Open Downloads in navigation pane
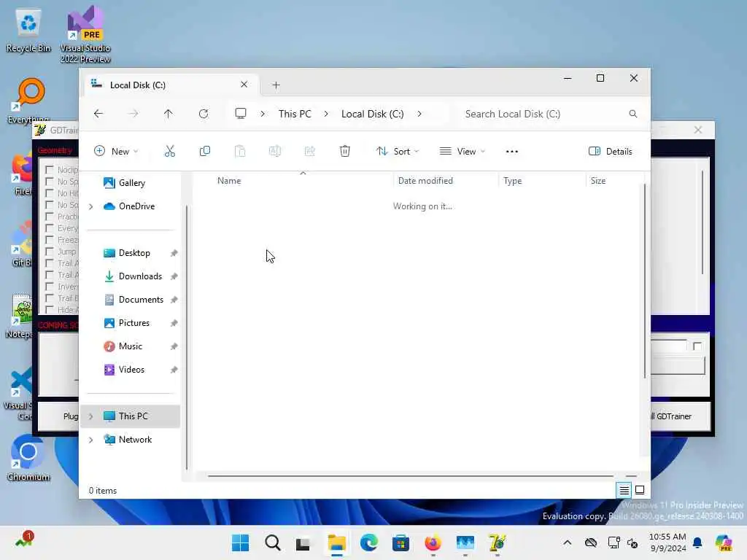This screenshot has height=560, width=747. (x=140, y=276)
